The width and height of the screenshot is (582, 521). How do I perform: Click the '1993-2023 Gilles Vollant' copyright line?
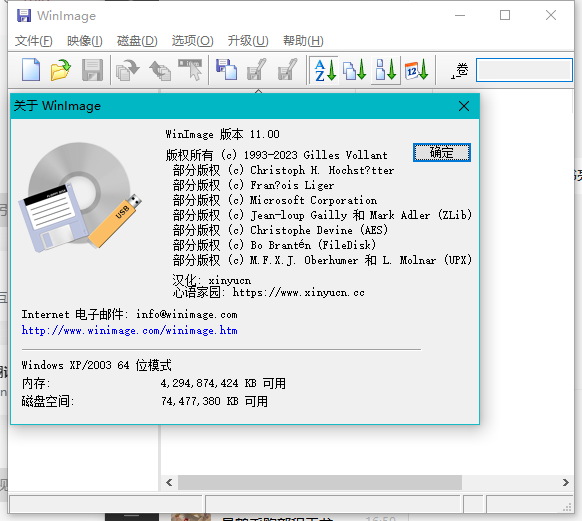[x=277, y=155]
